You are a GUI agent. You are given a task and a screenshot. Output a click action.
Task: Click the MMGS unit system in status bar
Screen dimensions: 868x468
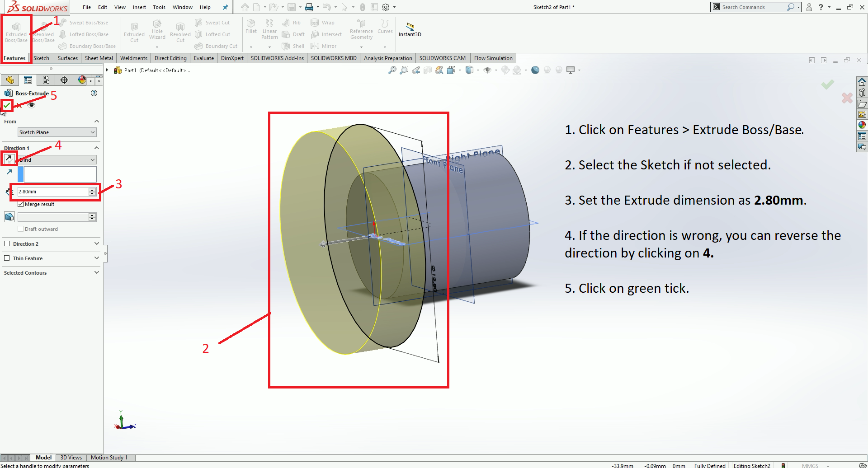[810, 465]
